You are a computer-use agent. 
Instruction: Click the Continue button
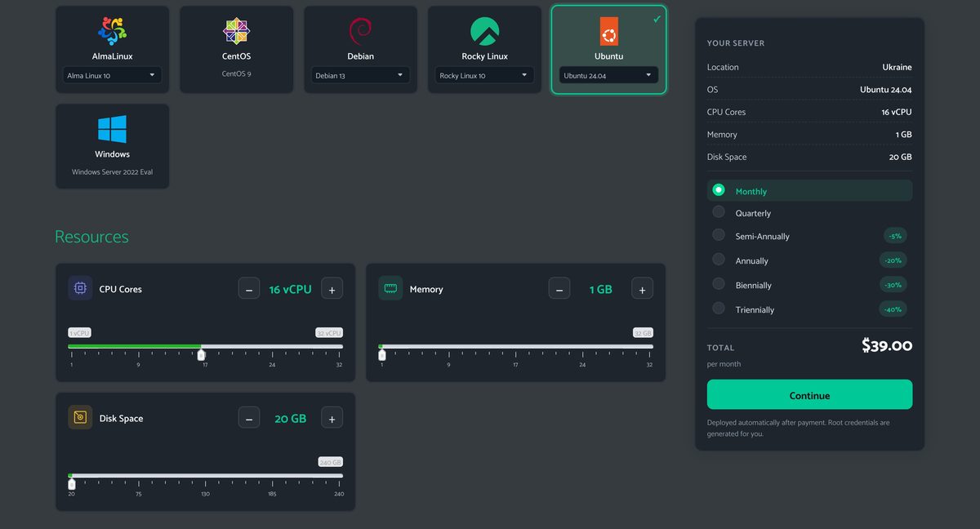point(809,395)
